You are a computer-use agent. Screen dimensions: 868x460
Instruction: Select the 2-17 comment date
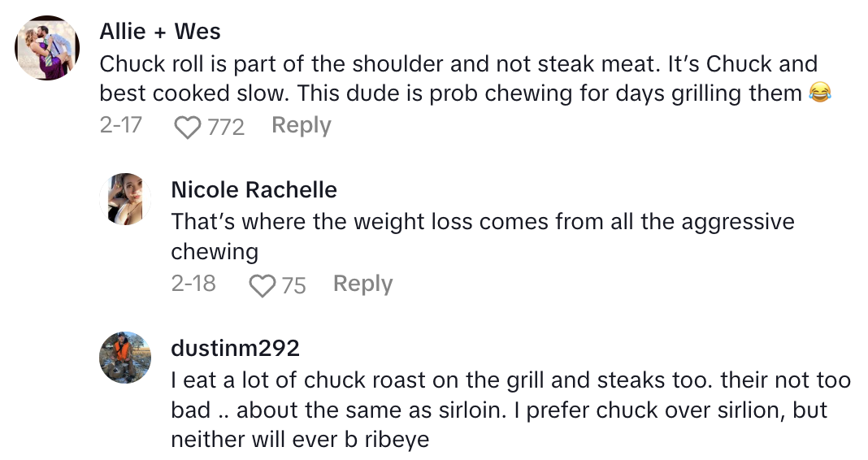click(121, 126)
